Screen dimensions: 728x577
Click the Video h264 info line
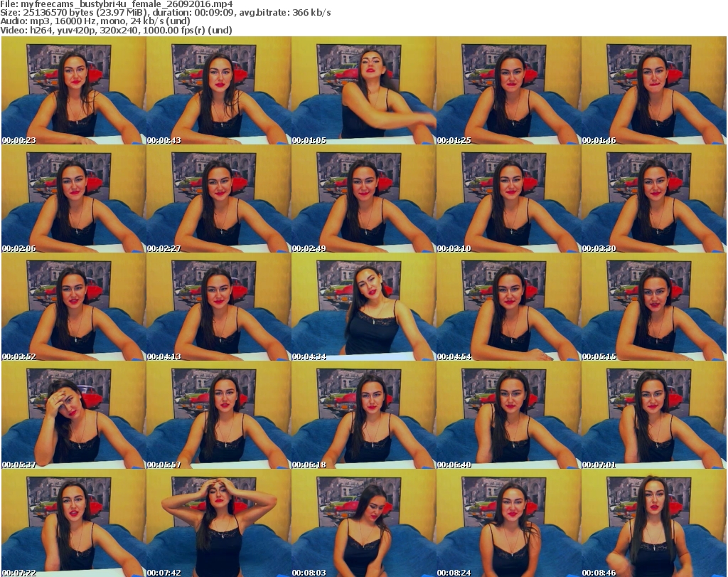[116, 30]
